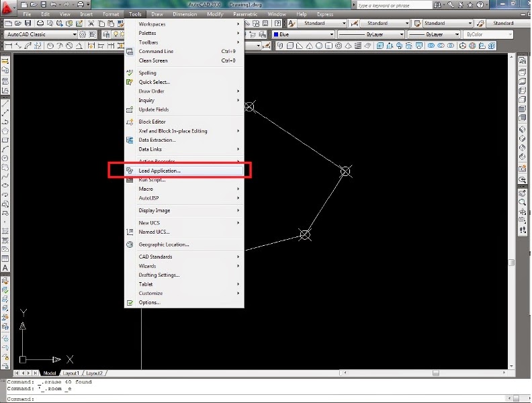
Task: Select the Helix modeling tool icon
Action: click(x=358, y=46)
